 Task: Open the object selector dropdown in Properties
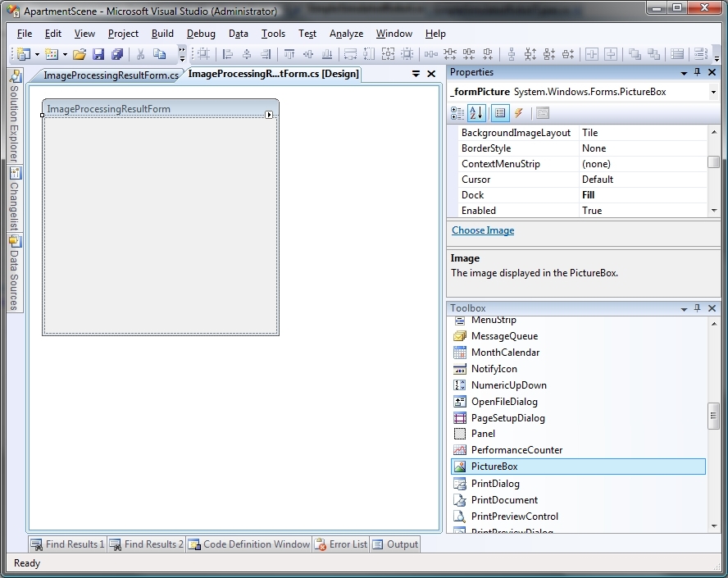coord(713,93)
